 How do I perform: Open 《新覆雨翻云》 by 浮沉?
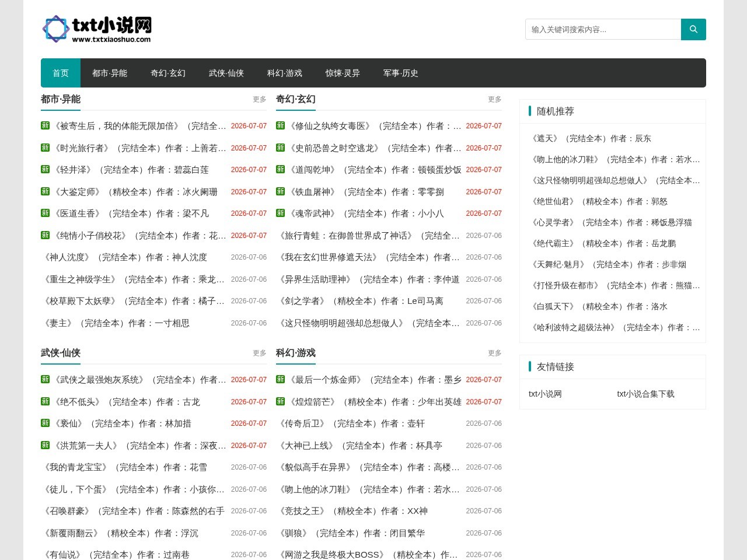click(x=120, y=533)
